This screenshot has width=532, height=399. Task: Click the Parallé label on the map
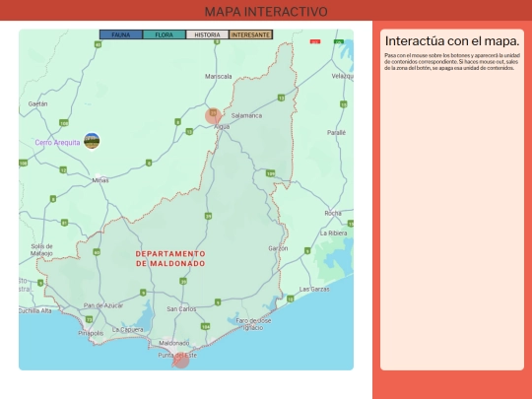336,132
